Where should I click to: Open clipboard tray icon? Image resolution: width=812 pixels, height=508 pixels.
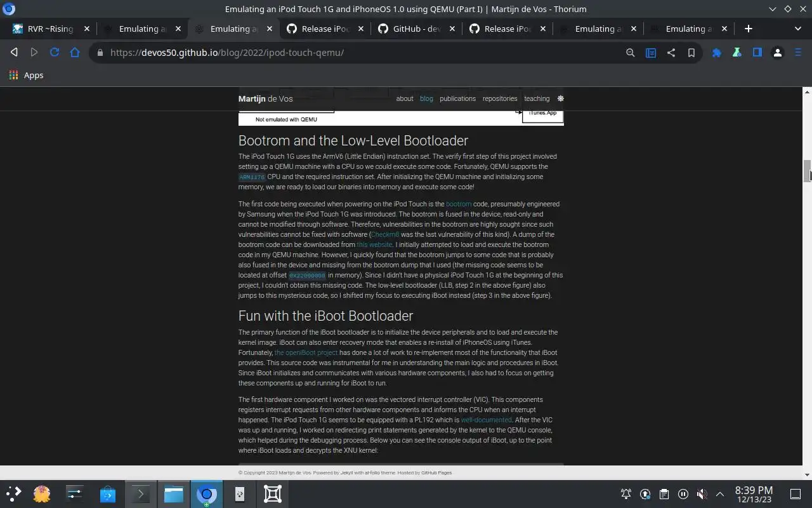(664, 494)
